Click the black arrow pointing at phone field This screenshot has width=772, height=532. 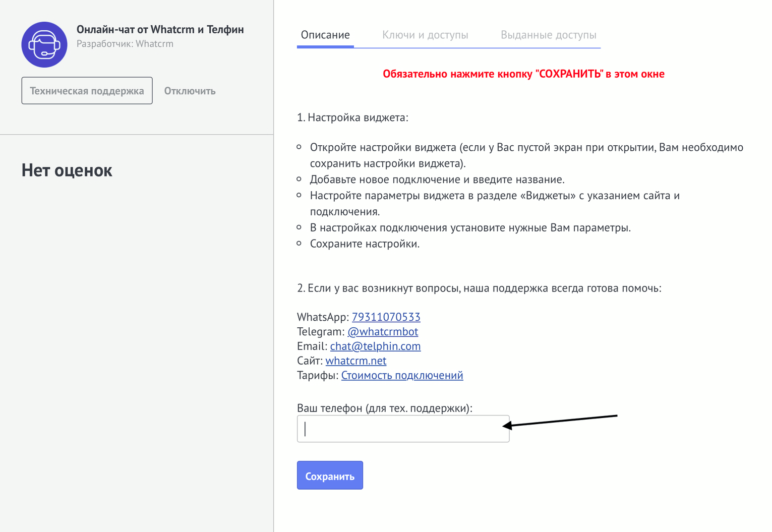pos(560,421)
